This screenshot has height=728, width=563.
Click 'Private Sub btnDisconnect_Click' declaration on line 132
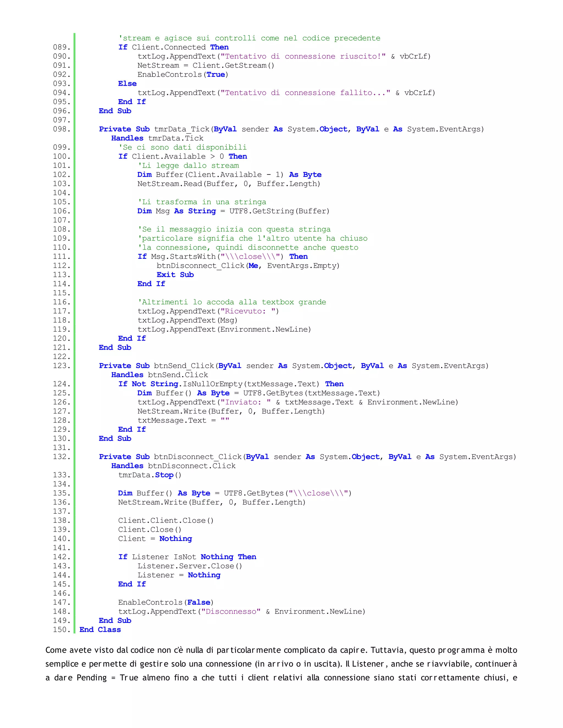coord(170,457)
